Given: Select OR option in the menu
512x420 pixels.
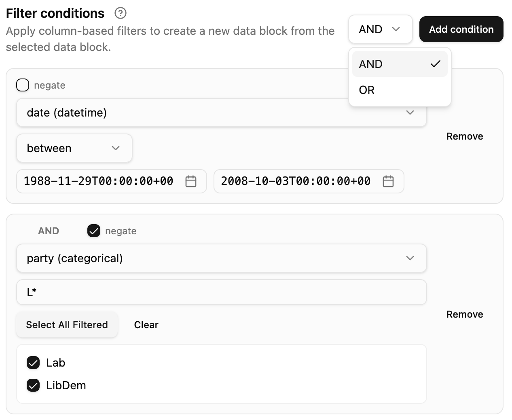Looking at the screenshot, I should (400, 90).
